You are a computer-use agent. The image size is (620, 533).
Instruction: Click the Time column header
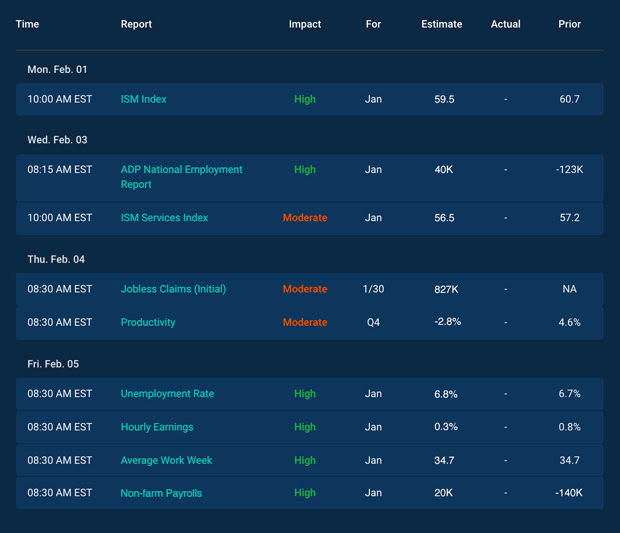point(28,24)
